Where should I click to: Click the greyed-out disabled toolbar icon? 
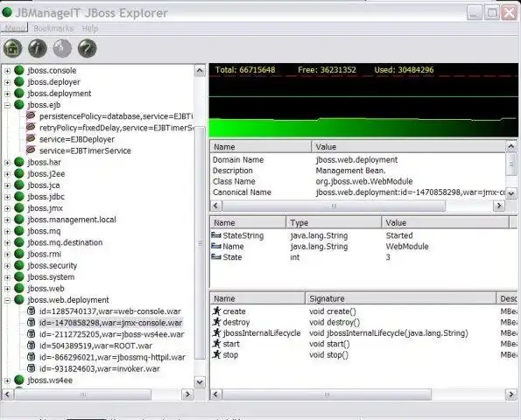click(62, 48)
